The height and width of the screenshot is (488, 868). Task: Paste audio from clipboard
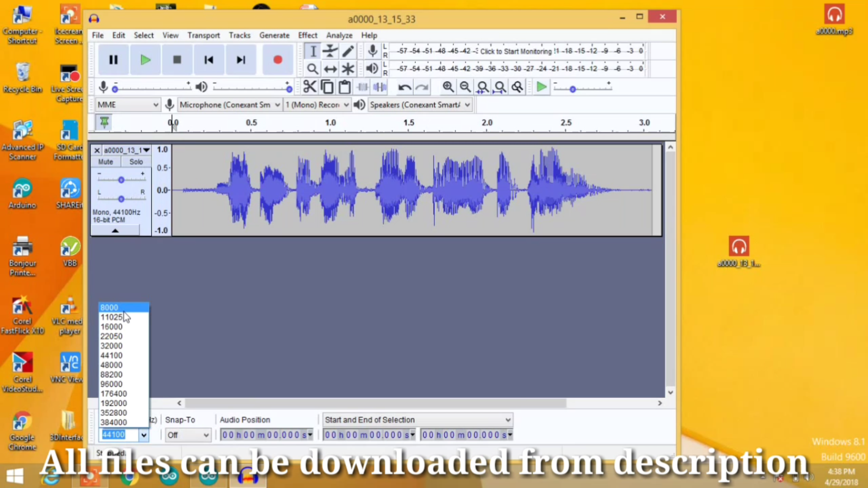(344, 86)
